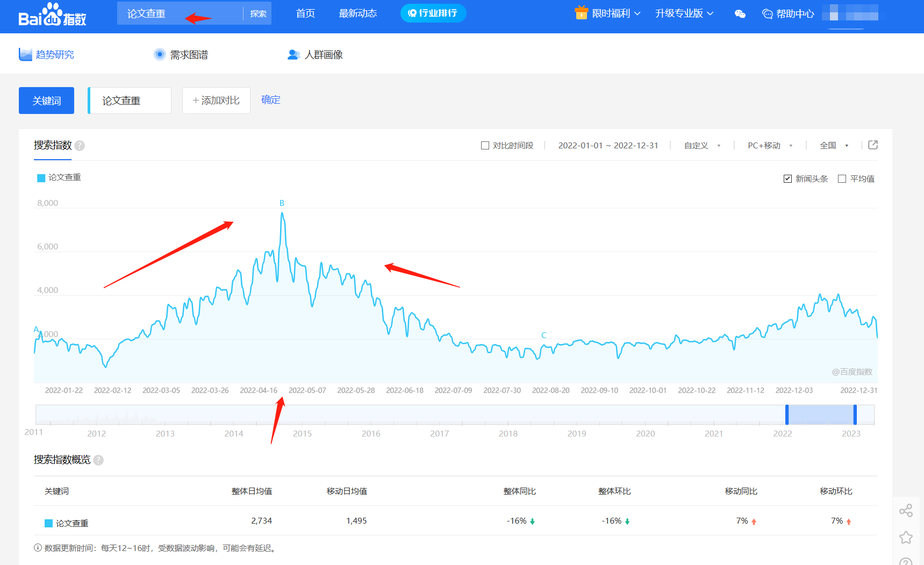Enable the average value checkbox

(x=842, y=179)
